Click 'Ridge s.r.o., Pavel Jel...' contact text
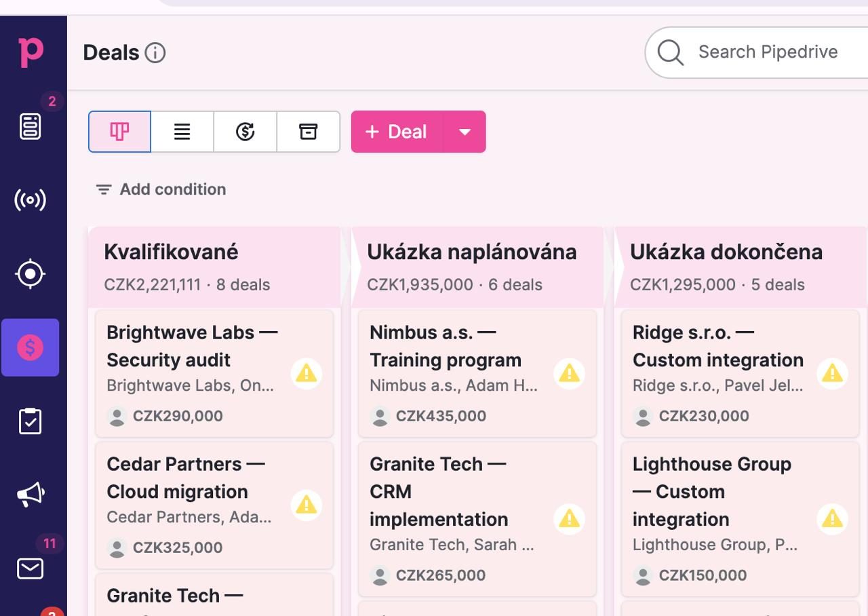 (718, 385)
